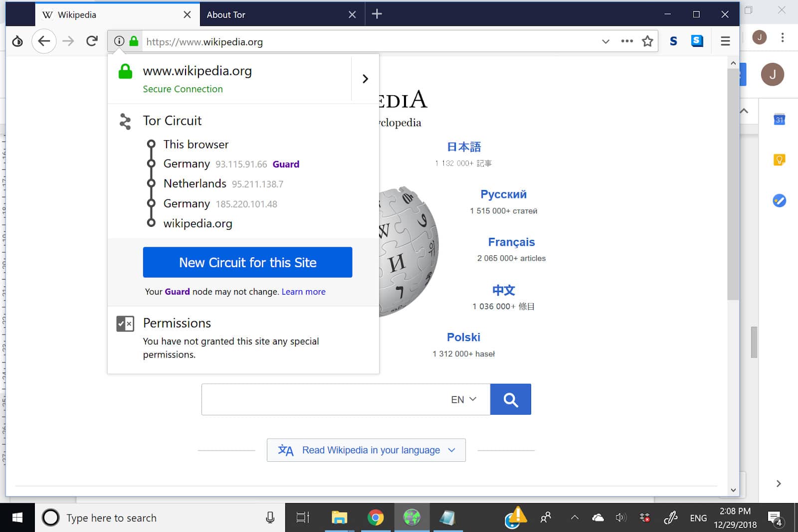Open the 中文 Wikipedia link

coord(503,290)
